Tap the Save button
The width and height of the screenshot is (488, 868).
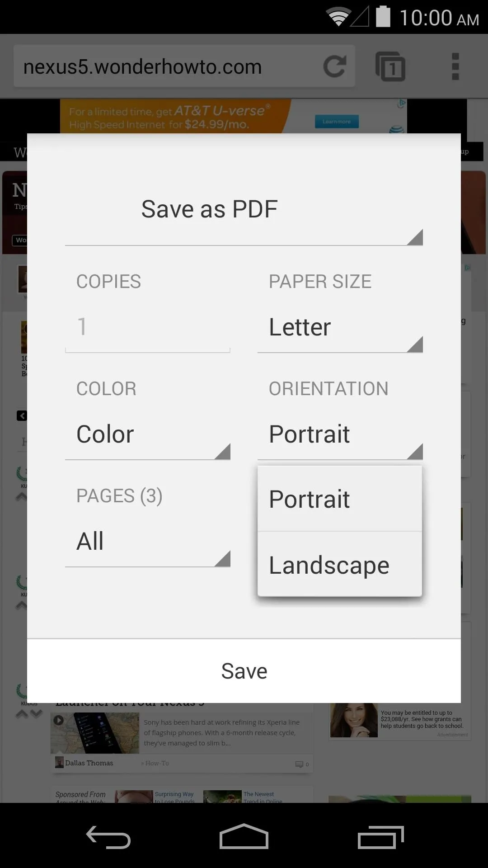tap(244, 671)
